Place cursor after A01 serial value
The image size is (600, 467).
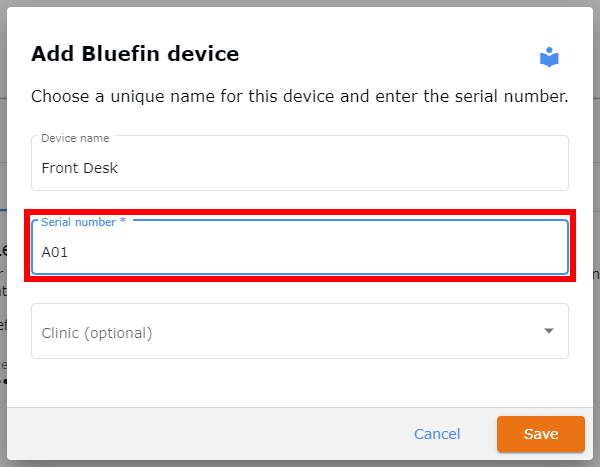[x=69, y=252]
